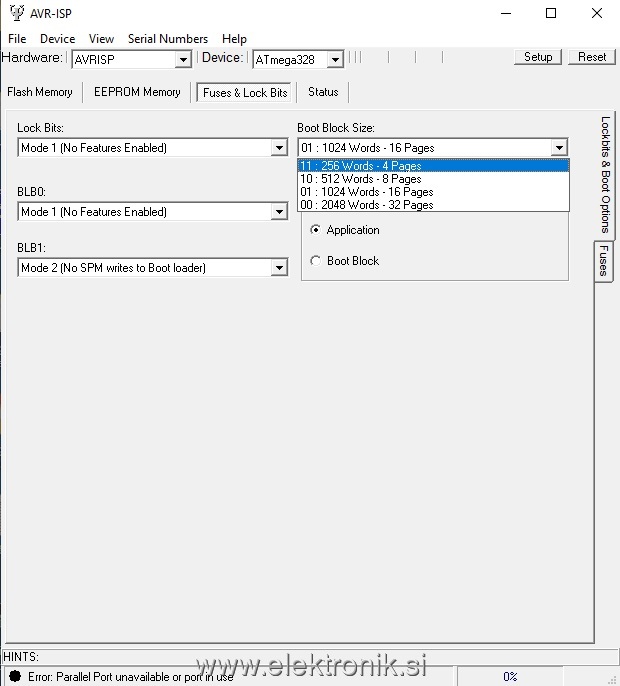This screenshot has width=620, height=686.
Task: Open the Help menu
Action: coord(234,38)
